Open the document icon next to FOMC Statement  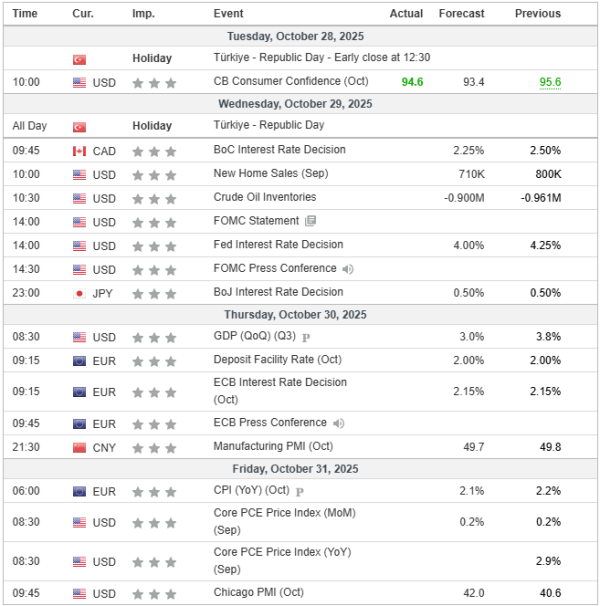tap(310, 221)
